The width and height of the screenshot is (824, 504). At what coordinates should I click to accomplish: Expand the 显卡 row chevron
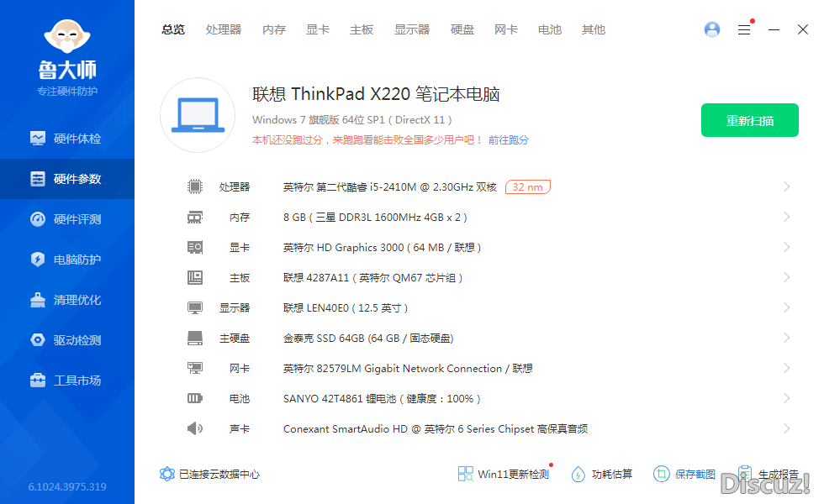click(x=787, y=247)
